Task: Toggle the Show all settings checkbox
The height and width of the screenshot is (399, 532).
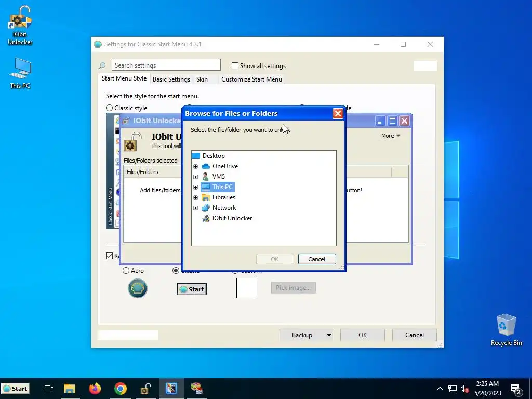Action: point(235,65)
